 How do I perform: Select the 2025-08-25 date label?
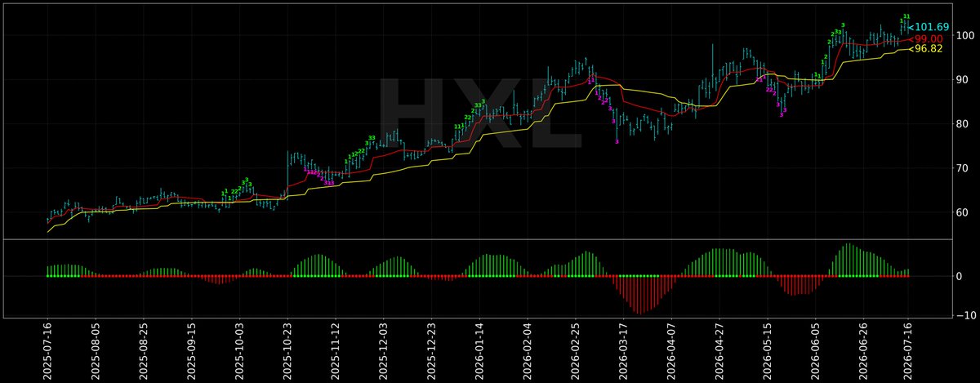click(143, 350)
